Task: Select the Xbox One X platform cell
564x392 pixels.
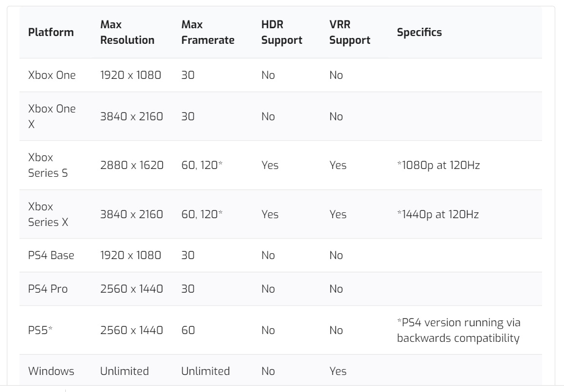Action: [x=52, y=116]
